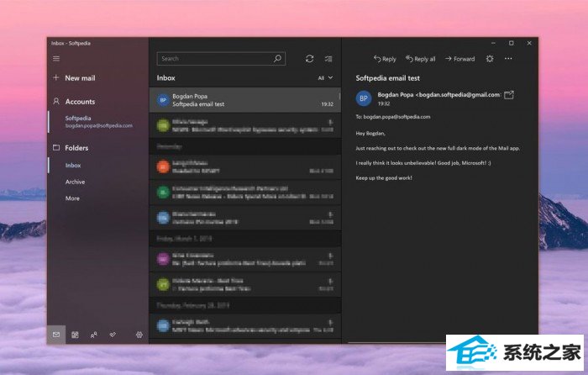Viewport: 588px width, 375px height.
Task: Click the search magnifier icon
Action: (277, 59)
